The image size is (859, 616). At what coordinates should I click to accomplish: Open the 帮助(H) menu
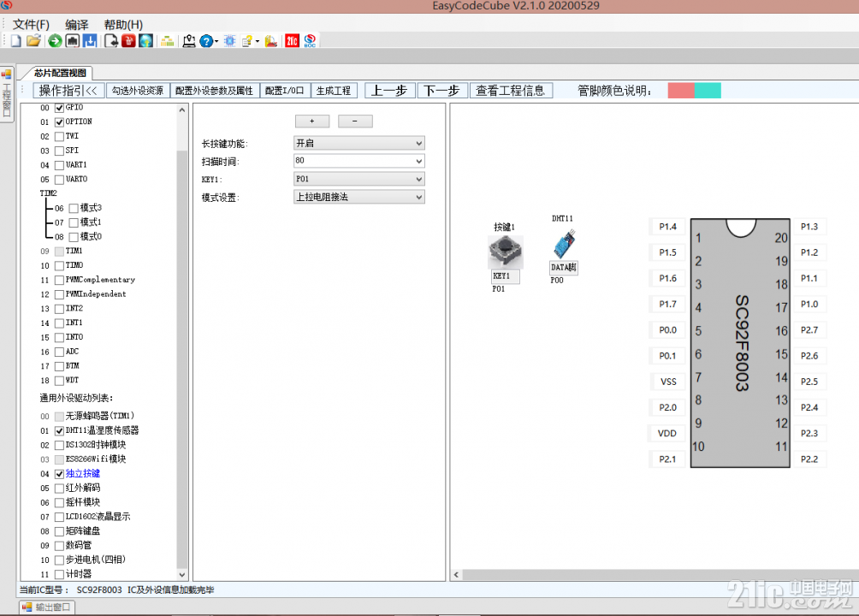pos(123,25)
